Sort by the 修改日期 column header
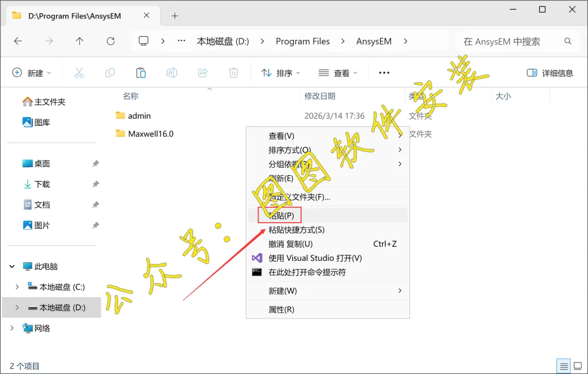 pos(320,96)
